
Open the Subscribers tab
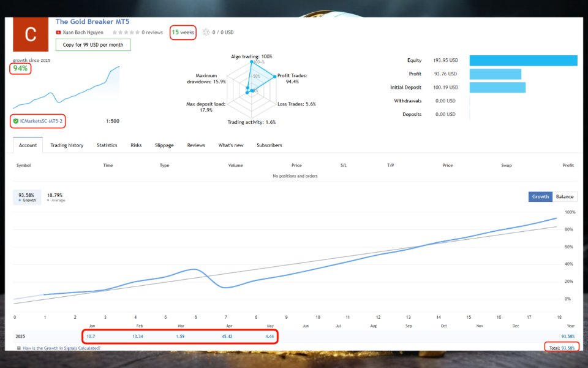(269, 145)
